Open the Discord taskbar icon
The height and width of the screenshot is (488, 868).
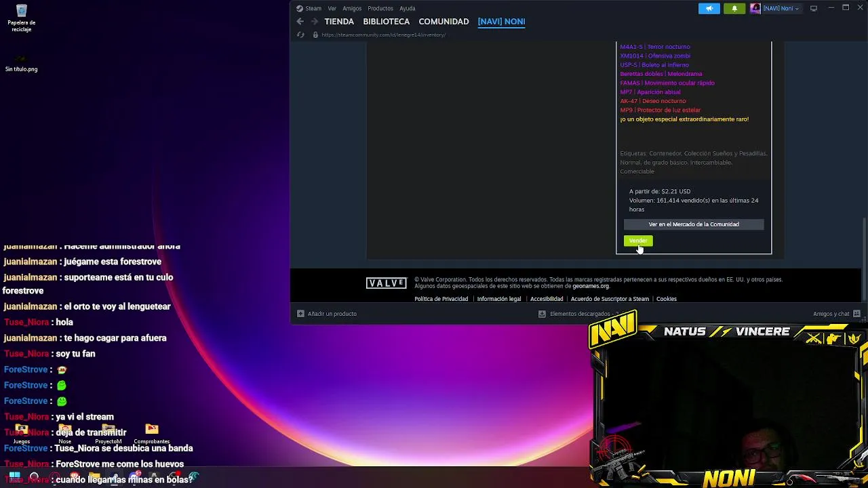pyautogui.click(x=134, y=476)
